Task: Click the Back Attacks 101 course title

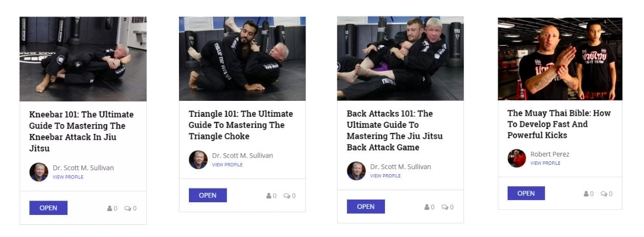Action: (x=395, y=131)
